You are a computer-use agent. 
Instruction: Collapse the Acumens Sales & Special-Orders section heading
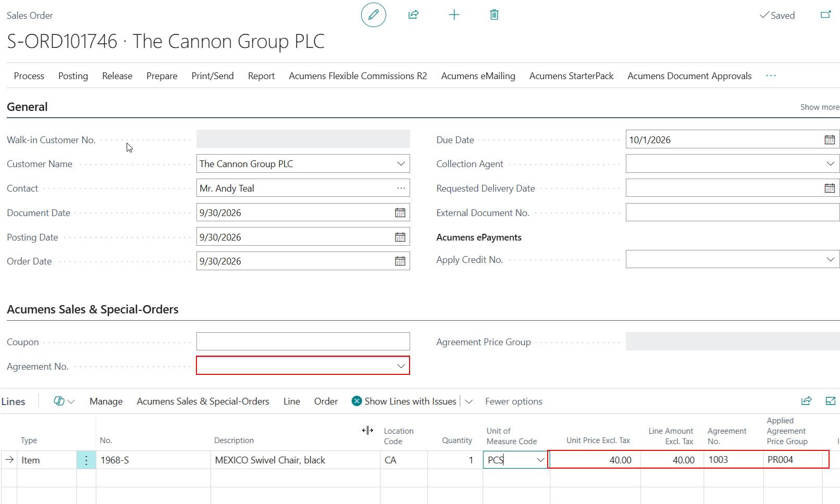tap(92, 309)
